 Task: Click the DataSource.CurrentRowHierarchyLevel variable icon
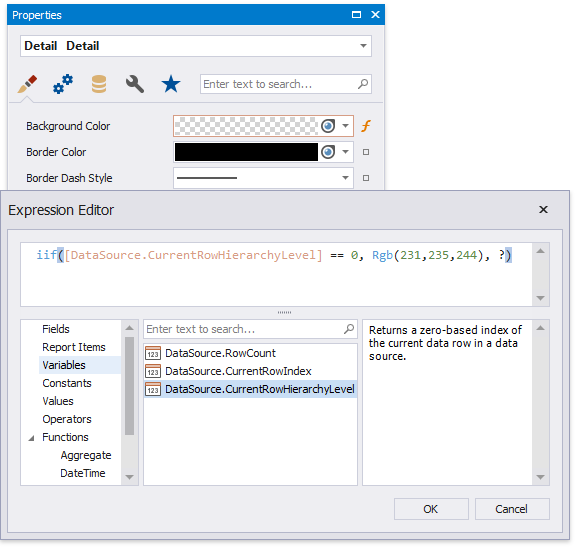click(x=153, y=389)
